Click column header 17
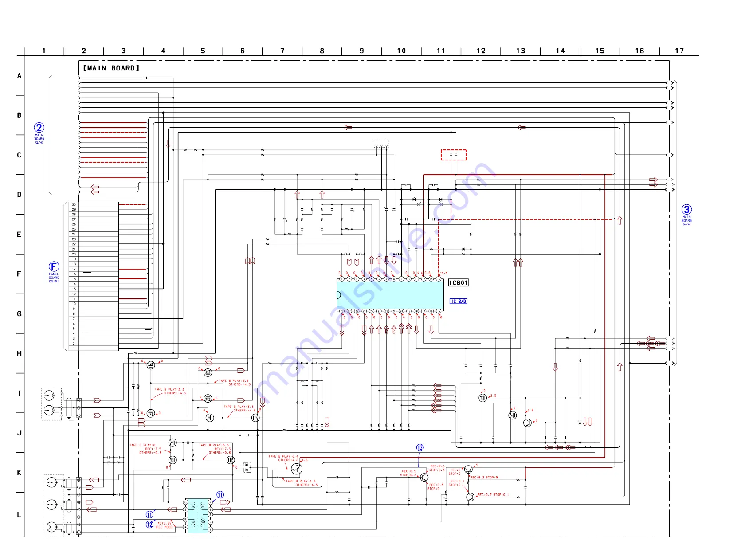Image resolution: width=745 pixels, height=560 pixels. tap(679, 51)
